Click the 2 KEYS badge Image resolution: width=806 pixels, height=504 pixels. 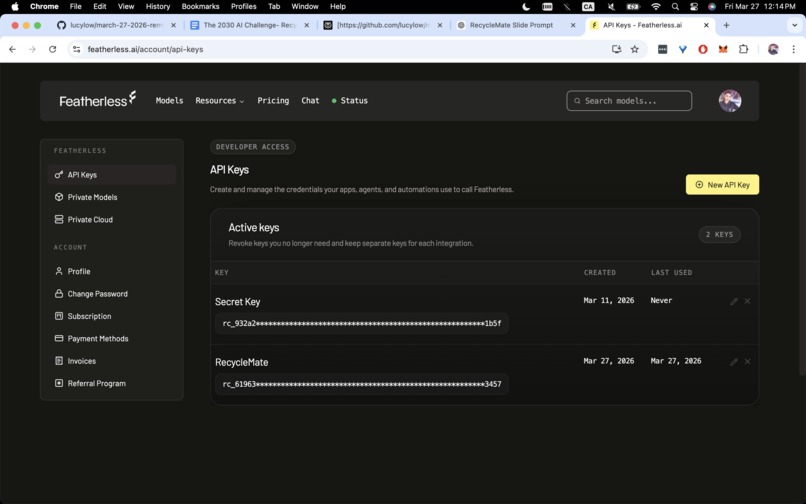(719, 235)
